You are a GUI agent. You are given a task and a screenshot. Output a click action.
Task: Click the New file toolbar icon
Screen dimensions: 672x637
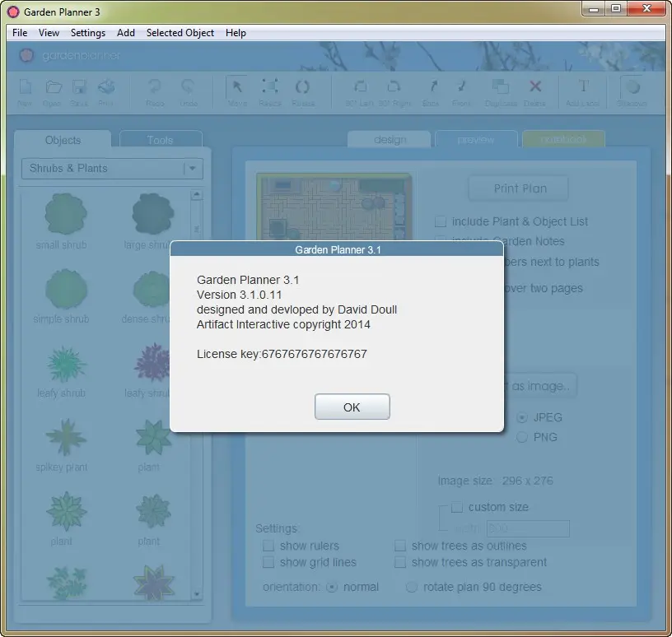[26, 87]
